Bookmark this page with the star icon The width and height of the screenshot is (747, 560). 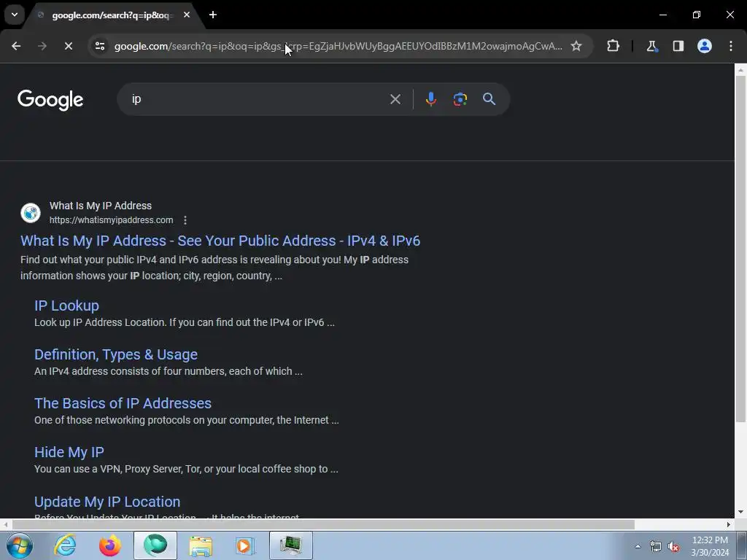[576, 46]
